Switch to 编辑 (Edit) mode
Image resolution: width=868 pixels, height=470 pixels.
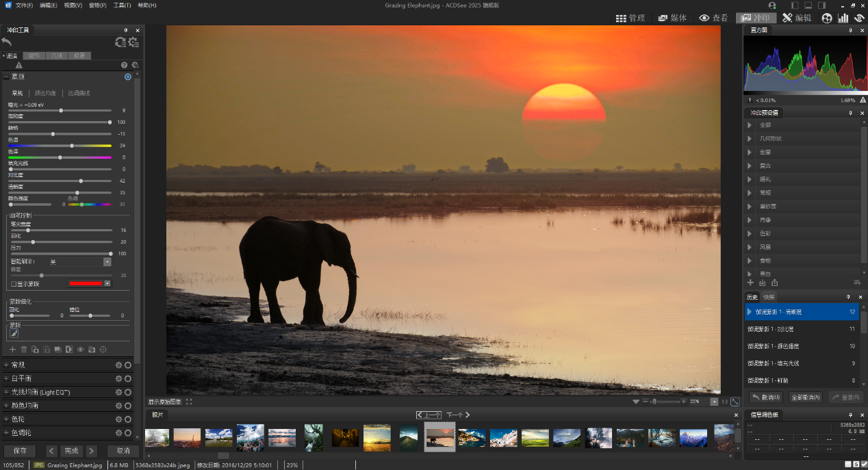797,18
